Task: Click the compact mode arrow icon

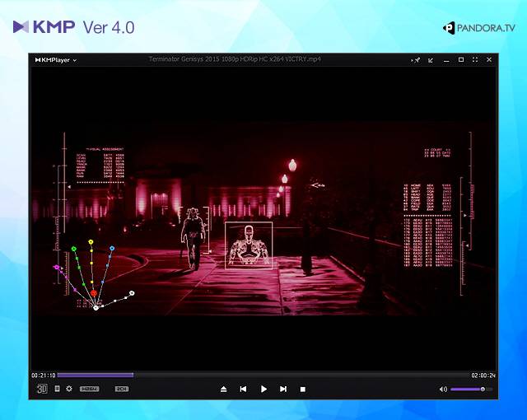Action: pos(431,60)
